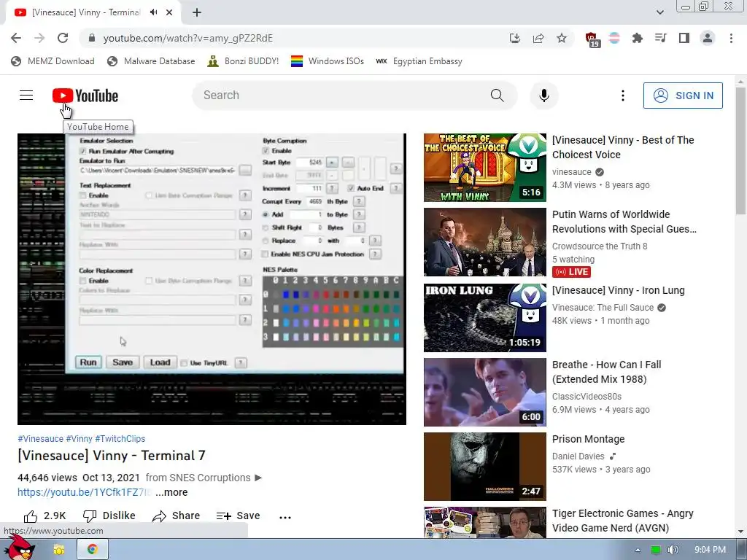The width and height of the screenshot is (747, 560).
Task: Open the Iron Lung video thumbnail
Action: [485, 318]
